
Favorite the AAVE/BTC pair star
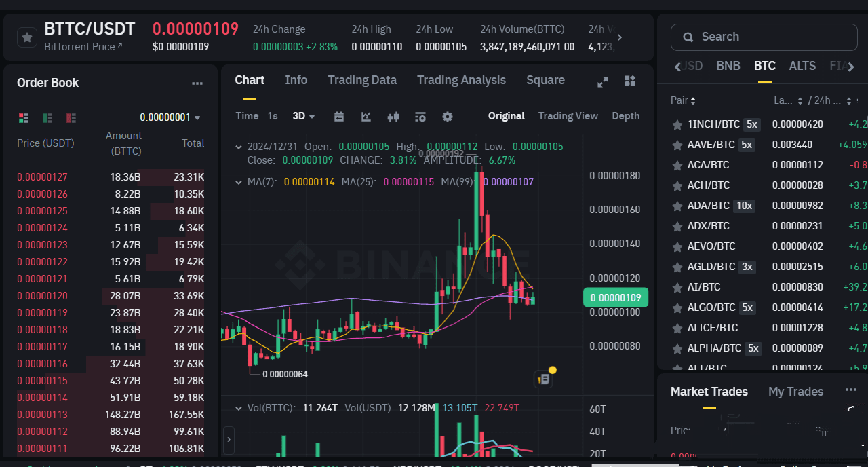click(x=677, y=145)
